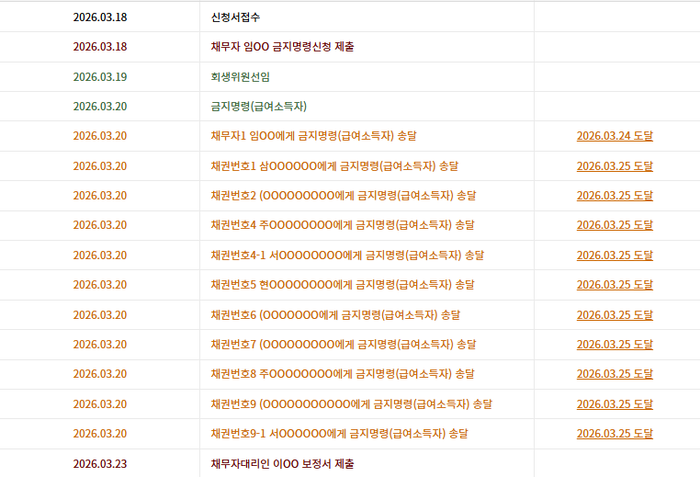
Task: Select 채권번호2 송달 description text
Action: [343, 196]
